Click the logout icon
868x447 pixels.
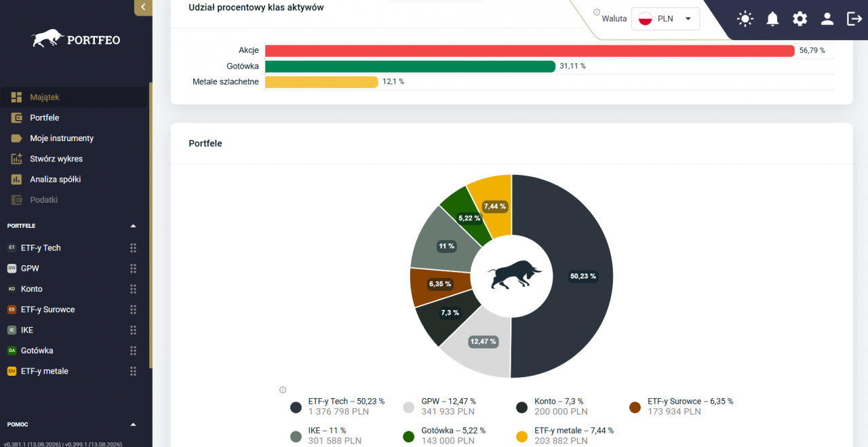click(x=854, y=19)
